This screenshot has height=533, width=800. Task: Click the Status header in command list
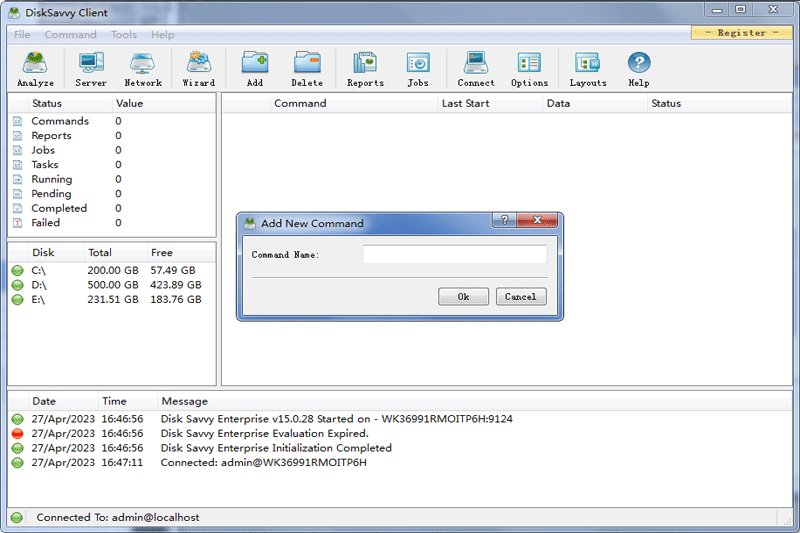pos(719,103)
